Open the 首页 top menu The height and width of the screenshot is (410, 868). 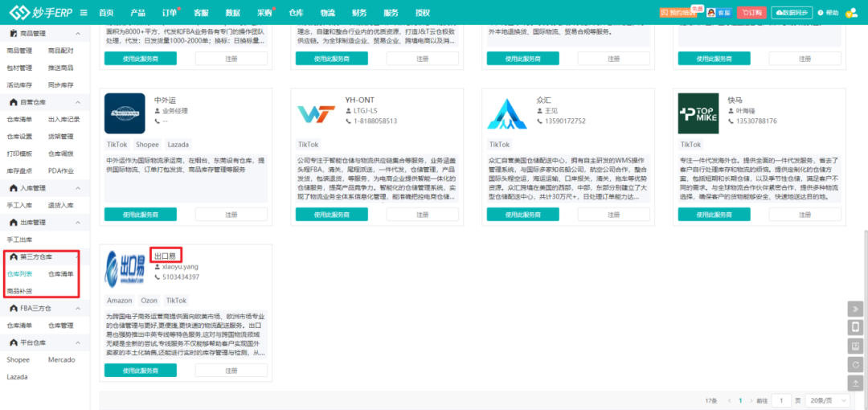point(106,13)
